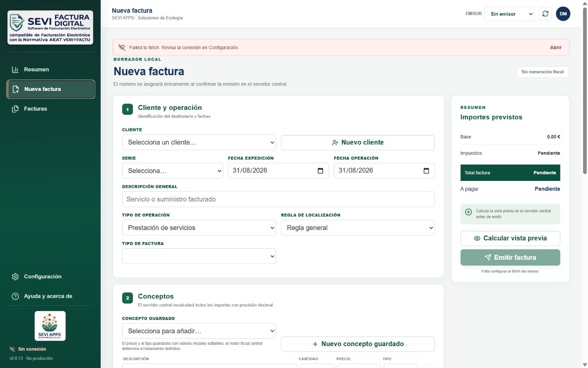588x368 pixels.
Task: Click Abrir in the error banner
Action: click(x=556, y=47)
